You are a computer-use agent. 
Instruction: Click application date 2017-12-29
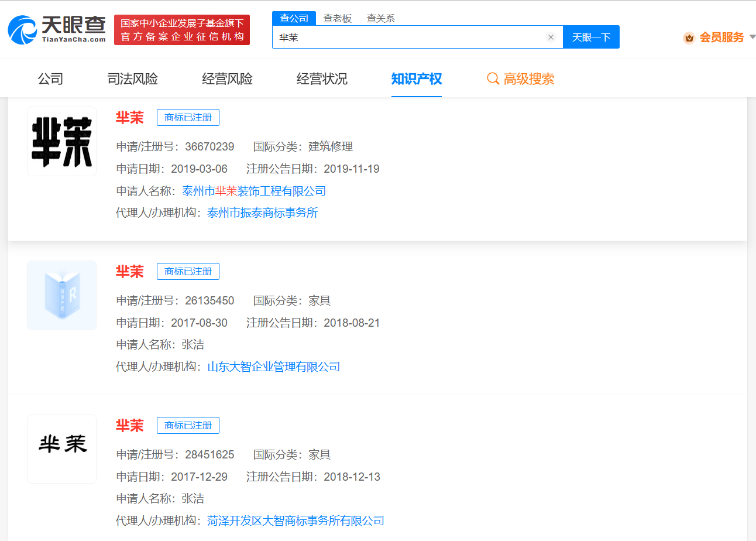(200, 477)
